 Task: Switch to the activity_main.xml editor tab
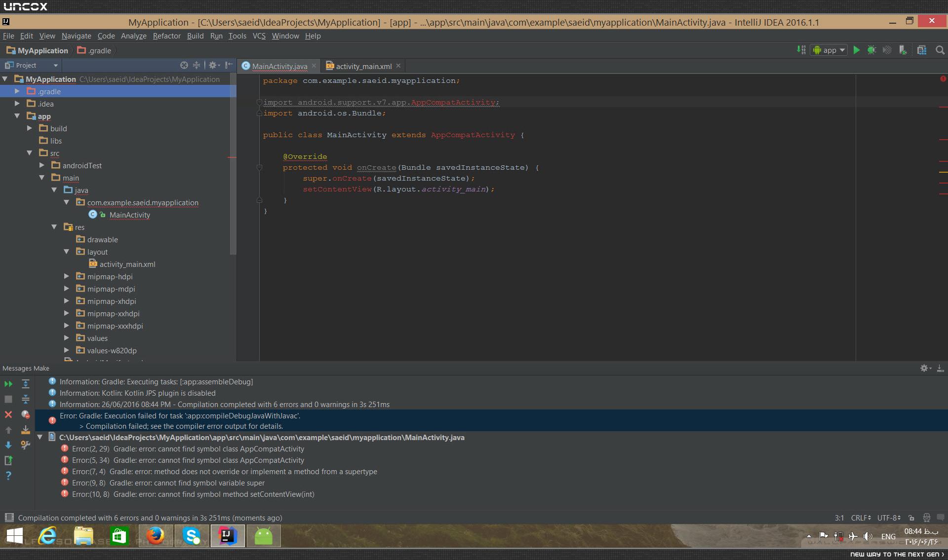[364, 66]
